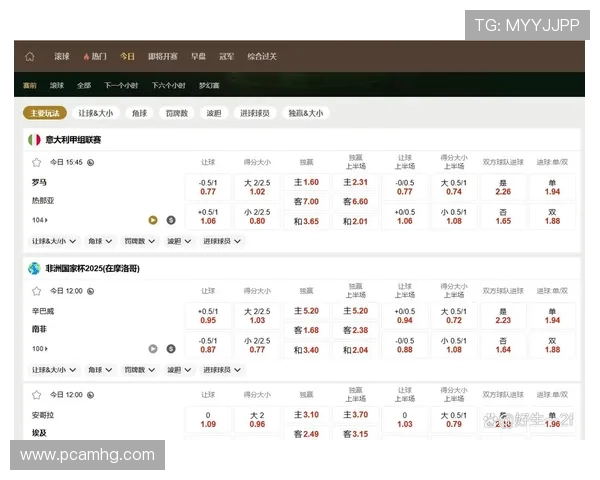Click clock icon in 安哥拉 match row

coord(90,395)
